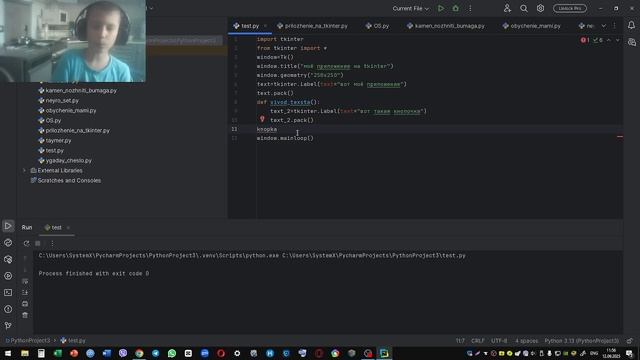Screen dimensions: 640x360
Task: Open the Python 3.13 interpreter selector
Action: 582,341
